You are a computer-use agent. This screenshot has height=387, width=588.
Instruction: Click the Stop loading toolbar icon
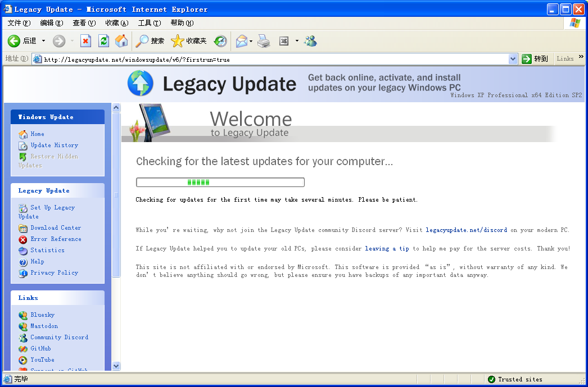85,41
